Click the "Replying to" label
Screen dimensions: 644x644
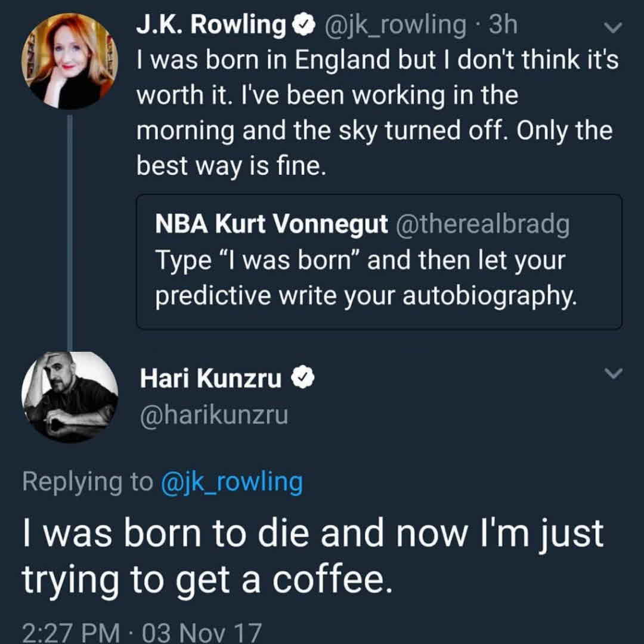click(87, 482)
